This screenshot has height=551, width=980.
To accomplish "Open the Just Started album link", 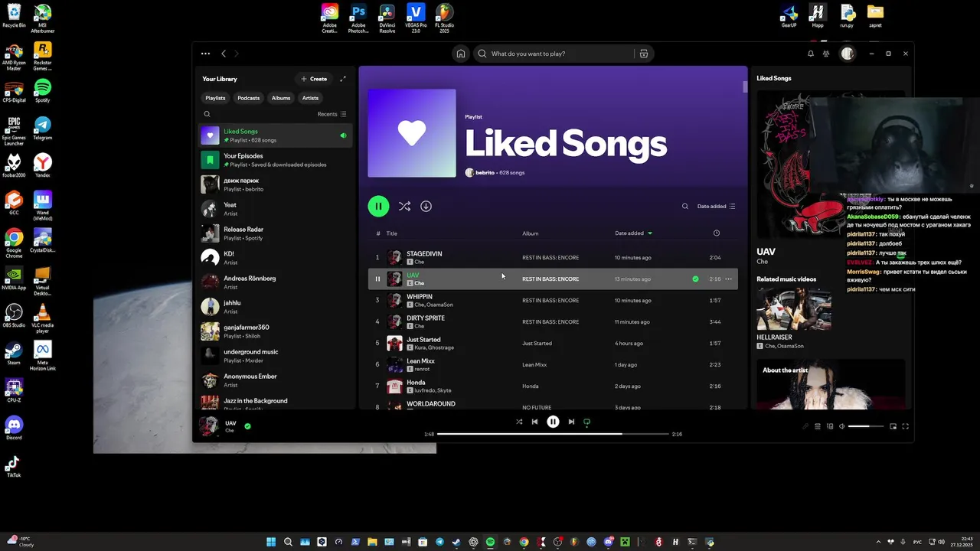I will click(x=537, y=343).
